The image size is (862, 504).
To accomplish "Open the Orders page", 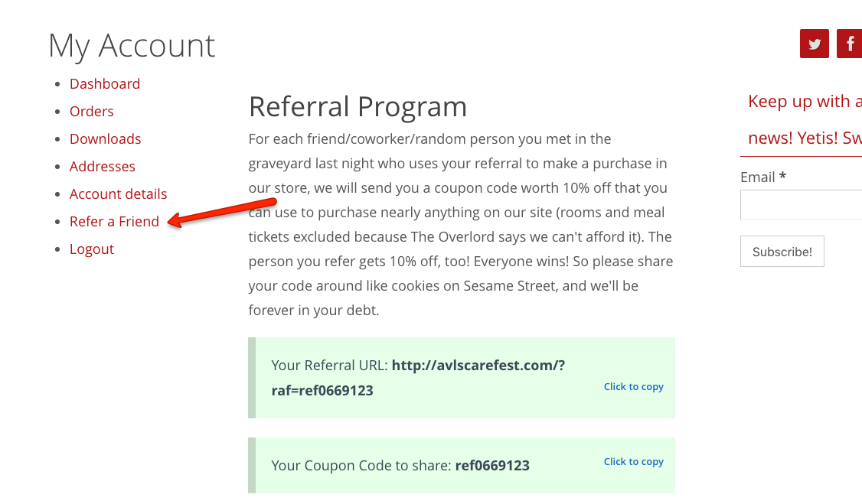I will pos(91,111).
